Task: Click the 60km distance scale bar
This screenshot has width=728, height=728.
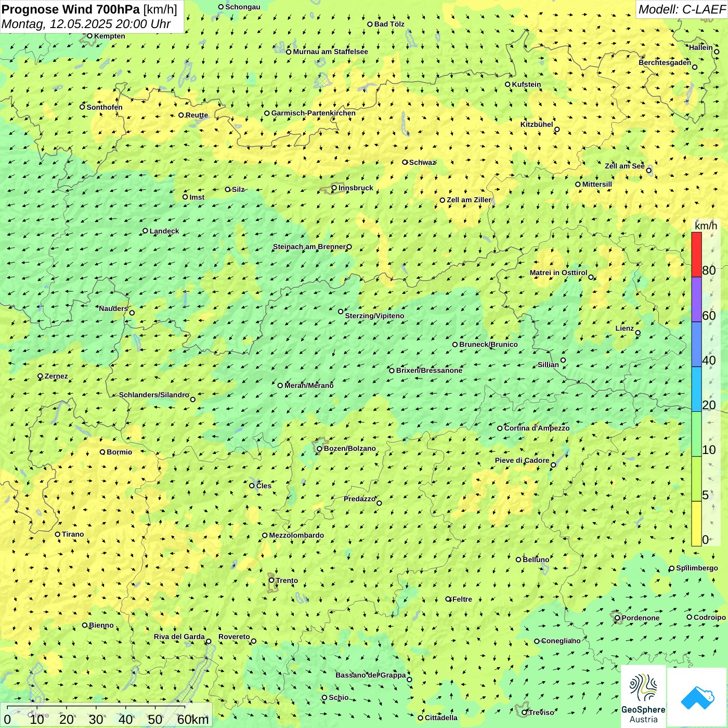Action: tap(96, 708)
